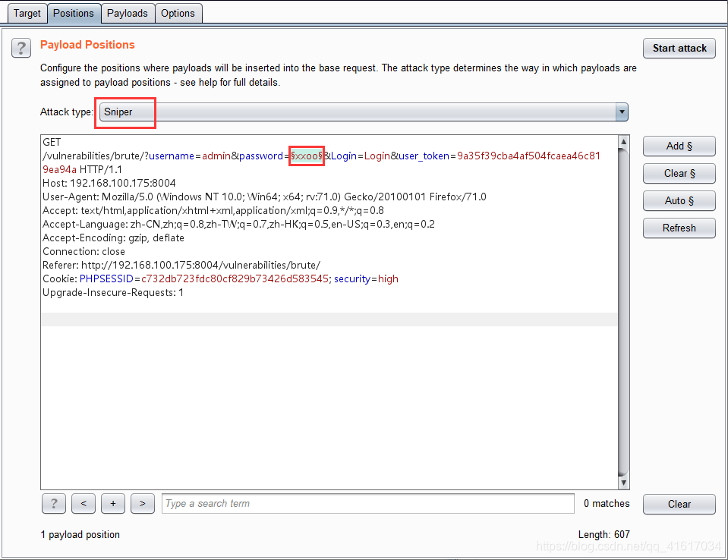Image resolution: width=728 pixels, height=560 pixels.
Task: Switch to the Options tab
Action: click(178, 13)
